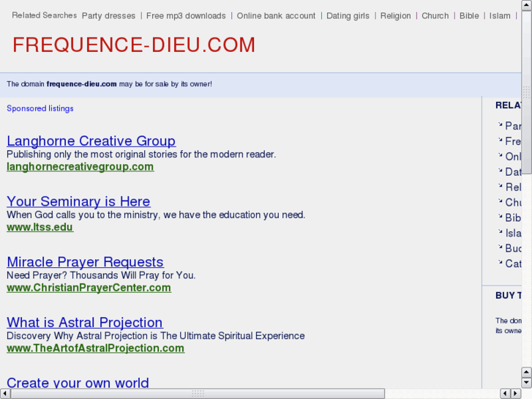Click the Discovery Why Astral Projection description
Image resolution: width=532 pixels, height=399 pixels.
(x=156, y=335)
